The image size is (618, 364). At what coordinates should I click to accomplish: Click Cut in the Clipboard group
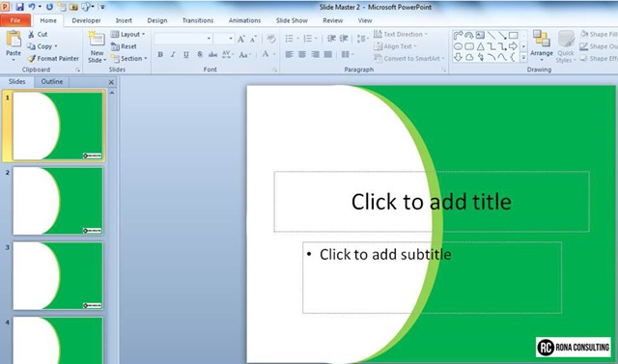(38, 34)
